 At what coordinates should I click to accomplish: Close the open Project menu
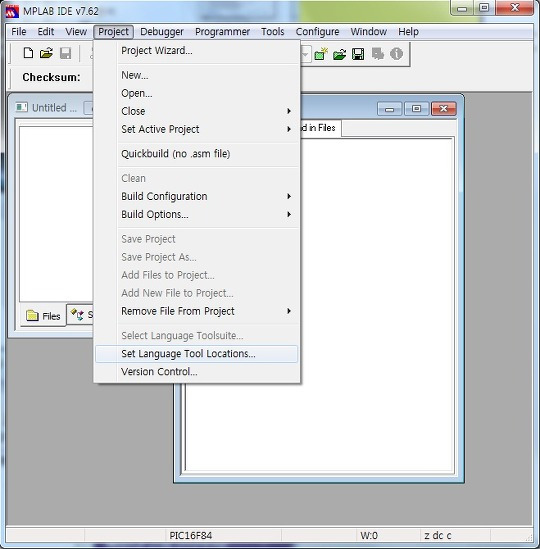113,32
